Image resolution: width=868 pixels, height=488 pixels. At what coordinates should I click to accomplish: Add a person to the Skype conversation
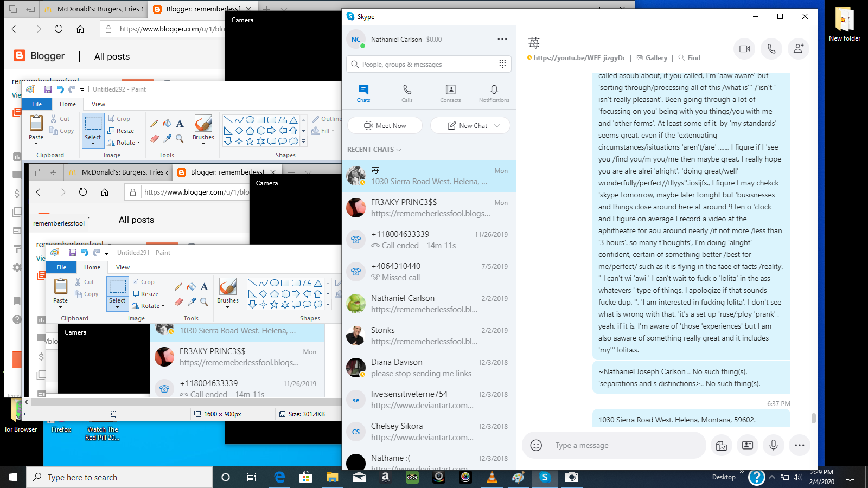click(x=799, y=49)
